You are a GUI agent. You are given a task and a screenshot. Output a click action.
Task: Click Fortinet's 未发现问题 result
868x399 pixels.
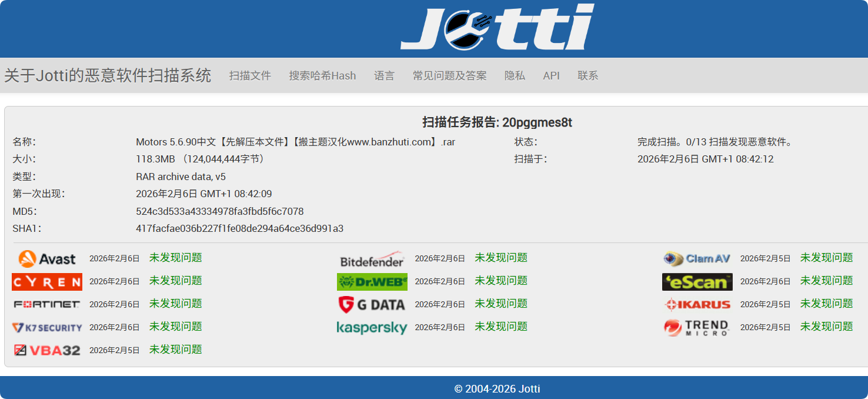point(175,304)
